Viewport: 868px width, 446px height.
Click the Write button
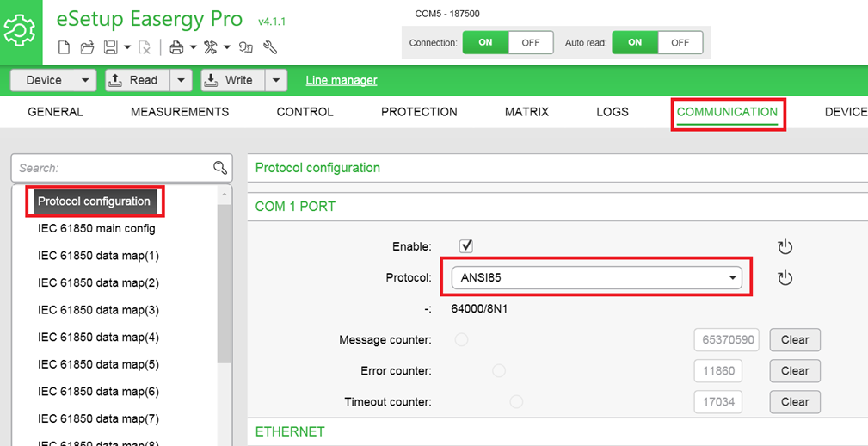[x=233, y=80]
